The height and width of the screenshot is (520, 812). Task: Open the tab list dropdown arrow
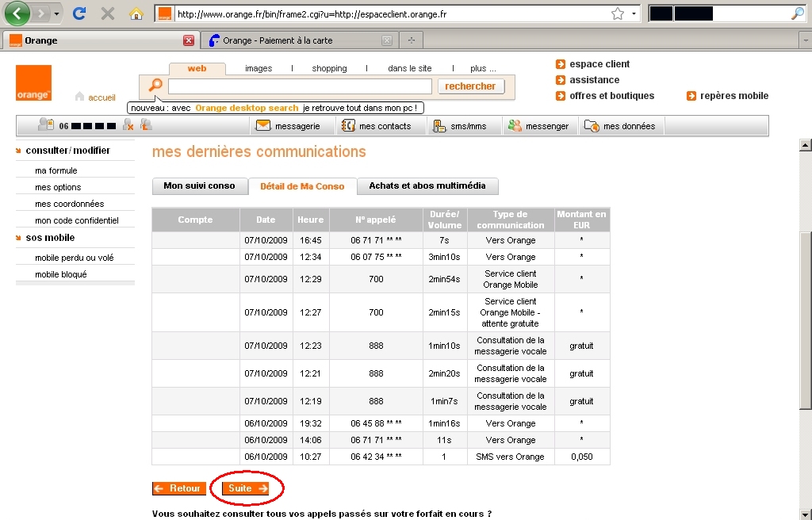806,40
